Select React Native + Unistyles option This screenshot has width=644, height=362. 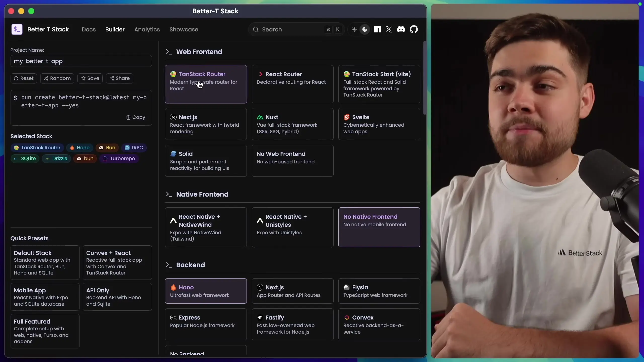[x=293, y=228]
